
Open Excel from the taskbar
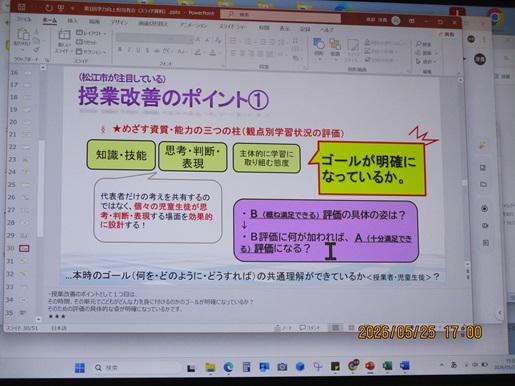click(387, 366)
